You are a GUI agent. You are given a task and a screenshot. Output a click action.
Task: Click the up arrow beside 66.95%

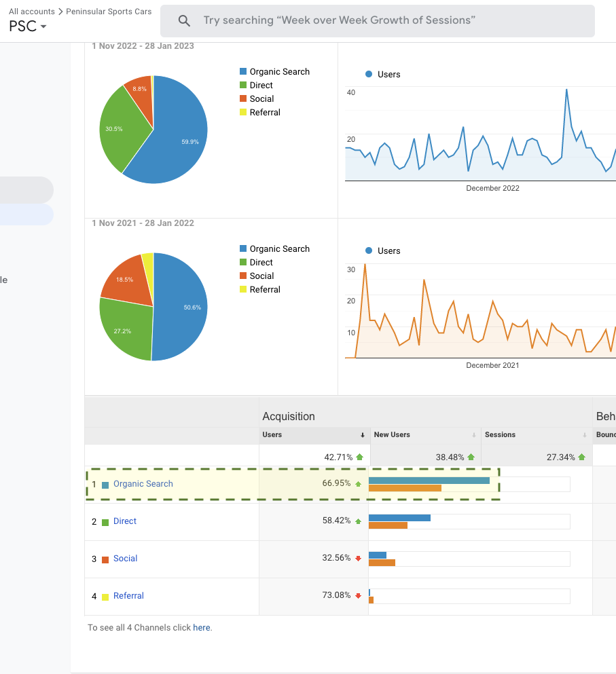(x=359, y=484)
